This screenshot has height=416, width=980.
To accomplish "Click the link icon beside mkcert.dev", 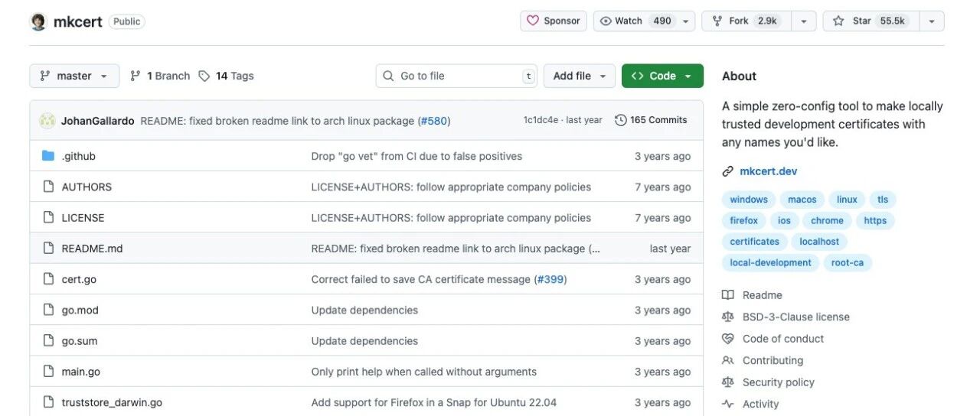I will click(x=727, y=171).
